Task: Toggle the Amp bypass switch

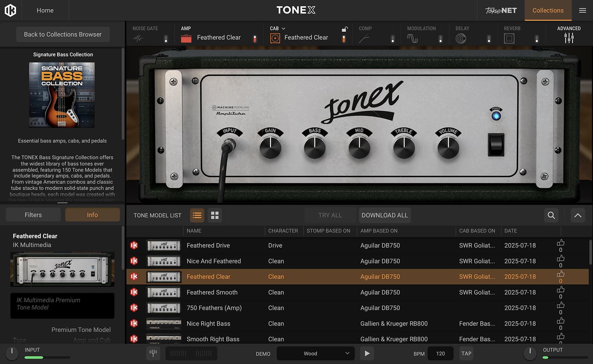Action: point(255,39)
